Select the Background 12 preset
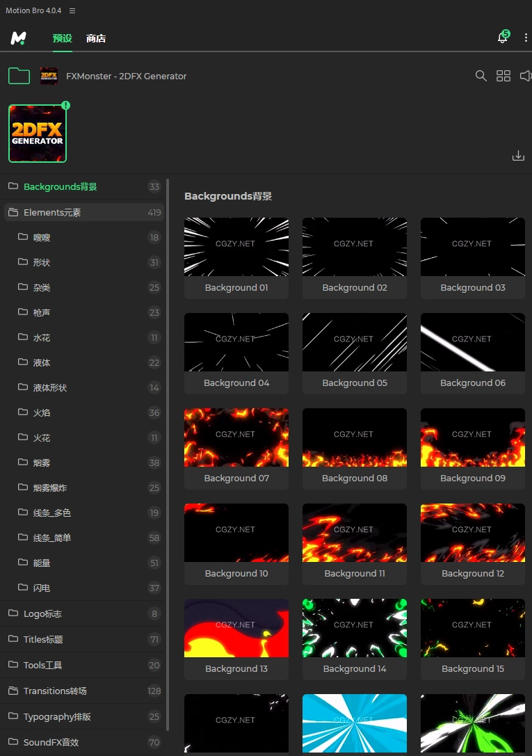This screenshot has width=532, height=756. tap(473, 544)
